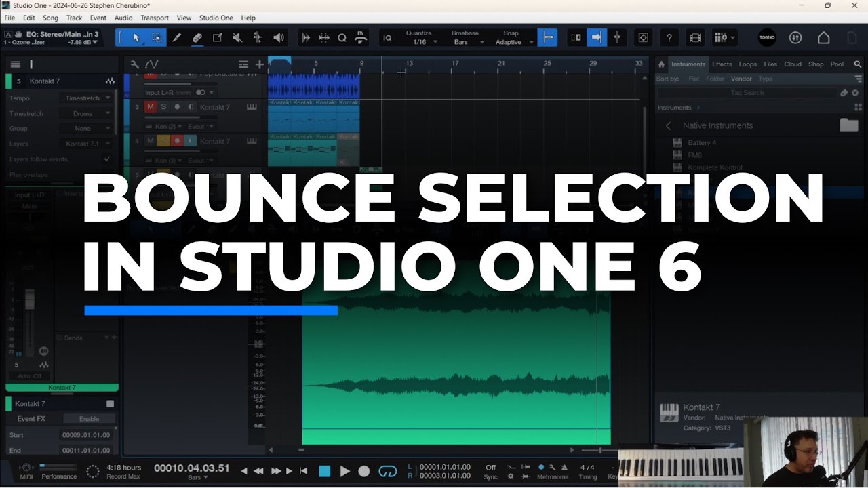Screen dimensions: 868x488
Task: Open the video player film icon
Action: (x=694, y=37)
